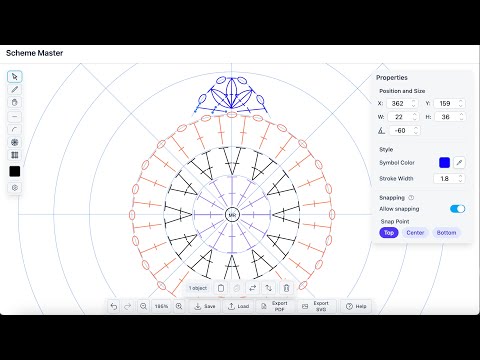
Task: Select the hand pan tool
Action: coord(15,102)
